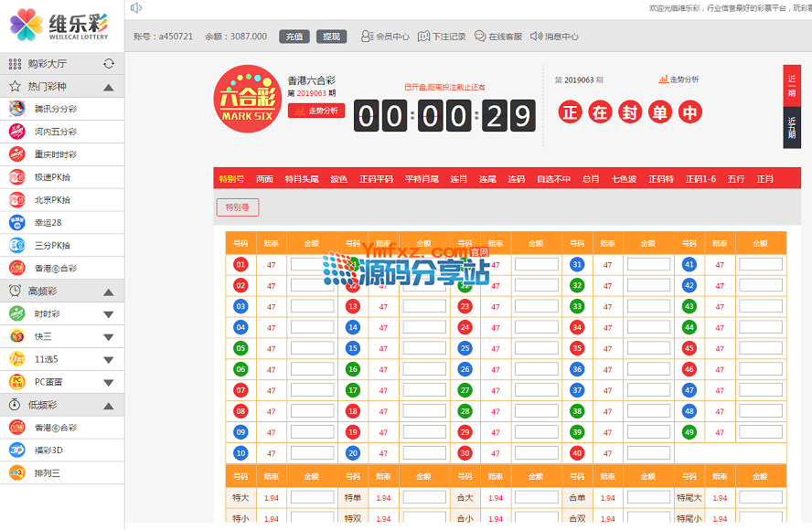This screenshot has height=530, width=812.
Task: Choose 福彩3D in low-frequency list
Action: click(49, 450)
